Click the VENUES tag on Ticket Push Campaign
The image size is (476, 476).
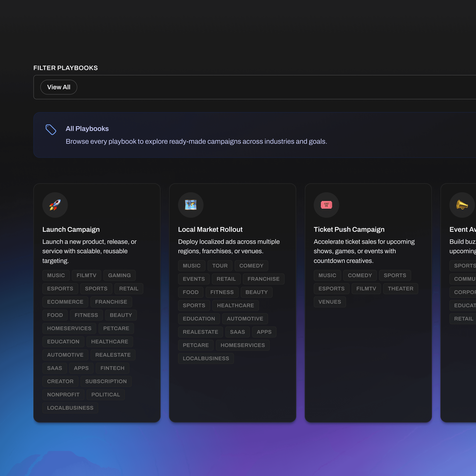point(330,302)
